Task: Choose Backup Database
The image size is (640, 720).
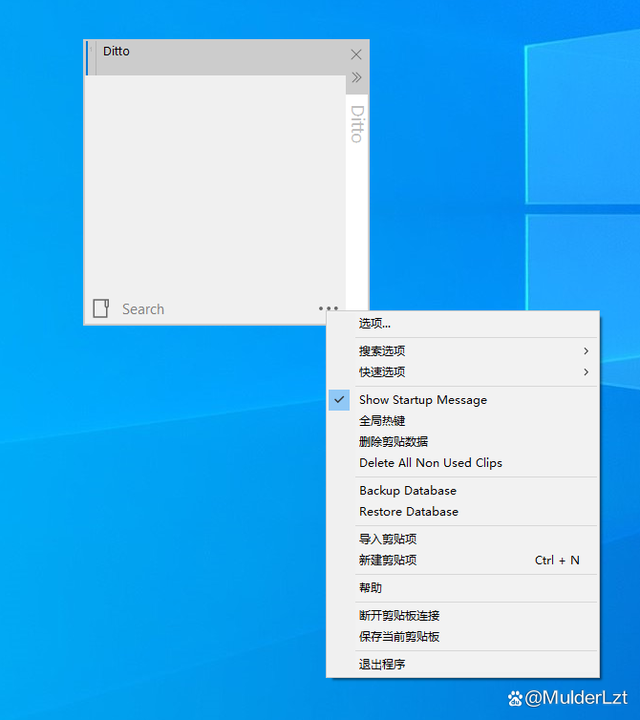Action: tap(462, 491)
